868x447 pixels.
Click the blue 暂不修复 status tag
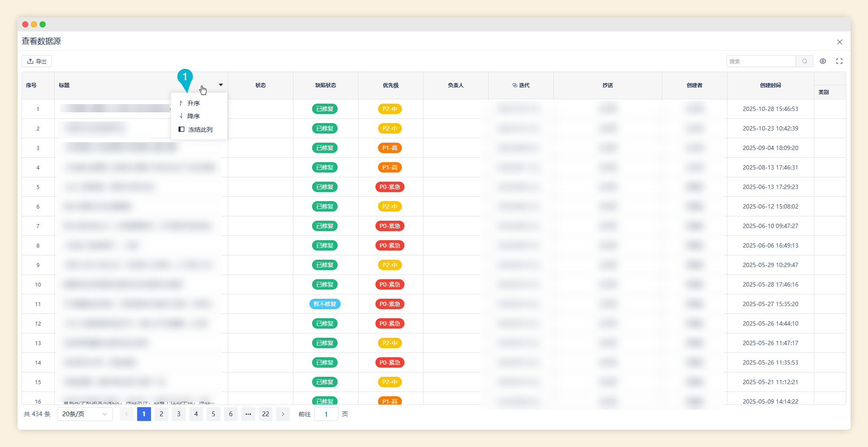(325, 304)
